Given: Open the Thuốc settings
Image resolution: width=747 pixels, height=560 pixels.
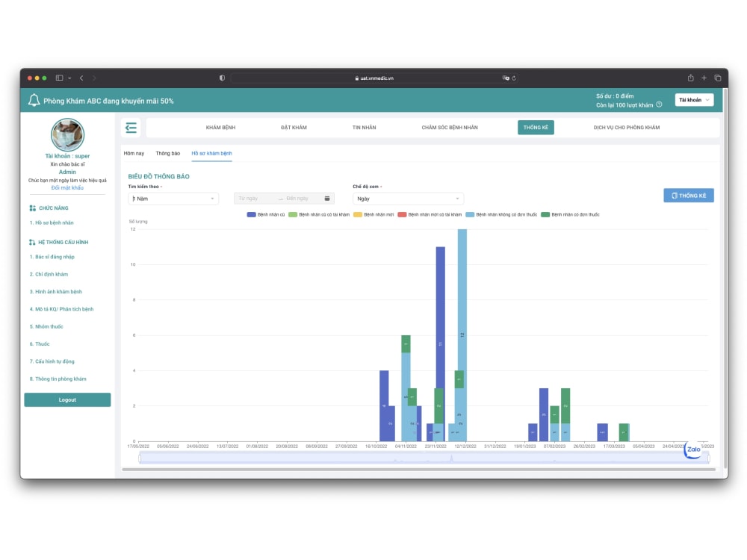Looking at the screenshot, I should [40, 343].
